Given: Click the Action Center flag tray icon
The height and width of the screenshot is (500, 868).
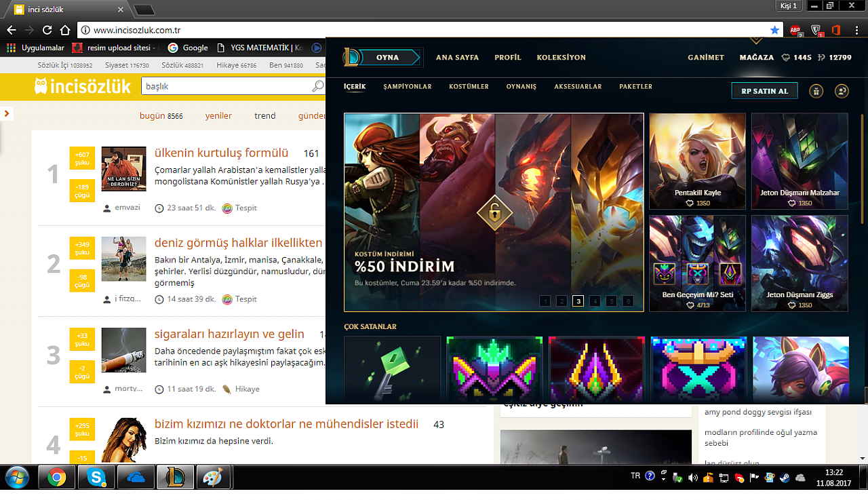Looking at the screenshot, I should tap(754, 478).
